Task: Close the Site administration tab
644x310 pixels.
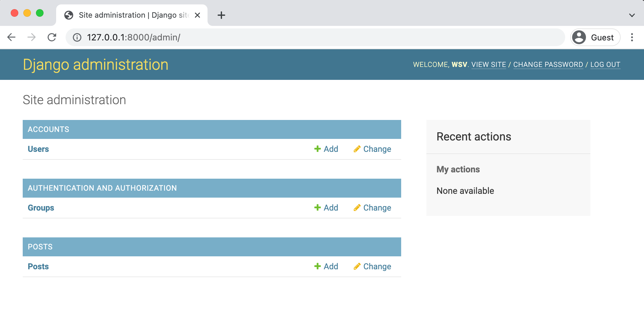Action: tap(197, 15)
